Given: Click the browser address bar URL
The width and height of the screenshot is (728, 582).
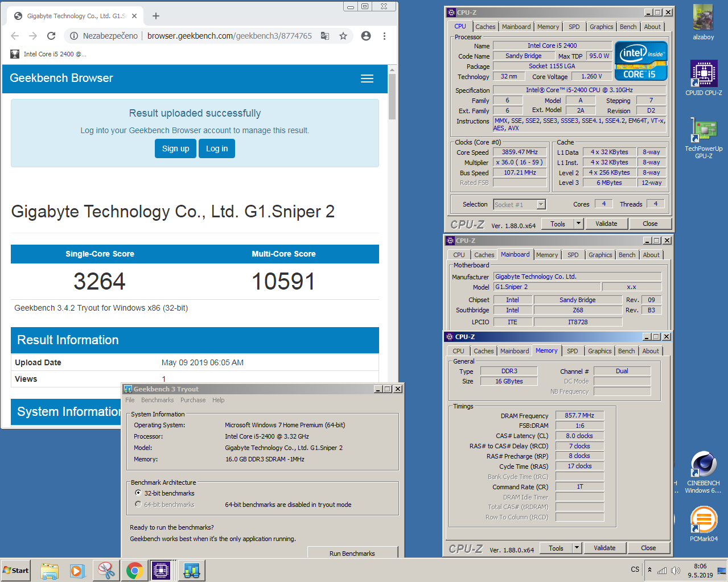Looking at the screenshot, I should [229, 36].
